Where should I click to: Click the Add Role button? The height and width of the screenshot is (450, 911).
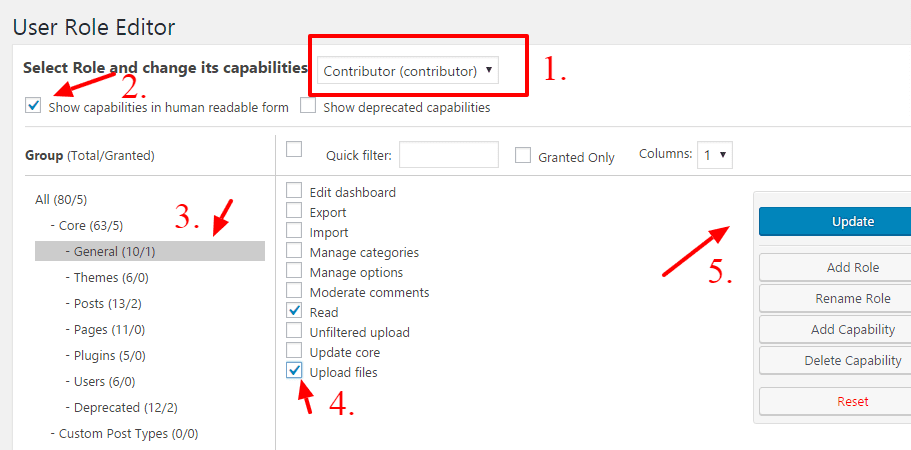coord(835,268)
